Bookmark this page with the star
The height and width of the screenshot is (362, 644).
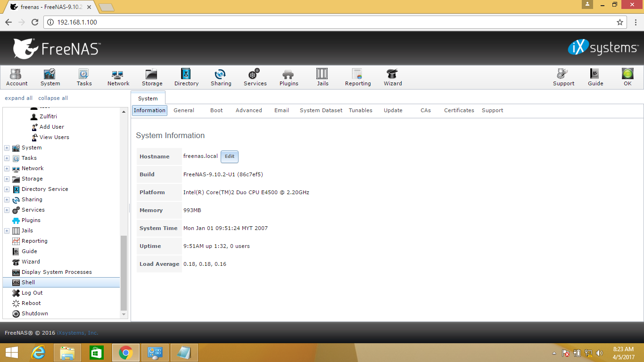click(x=620, y=22)
